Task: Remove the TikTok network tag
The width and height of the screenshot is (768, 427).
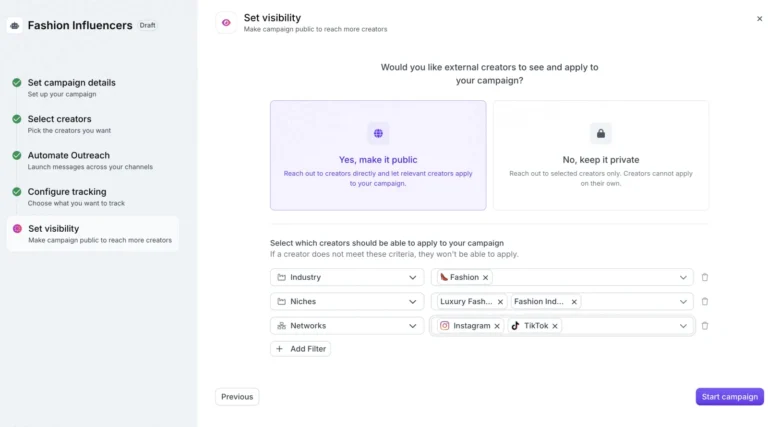Action: (555, 326)
